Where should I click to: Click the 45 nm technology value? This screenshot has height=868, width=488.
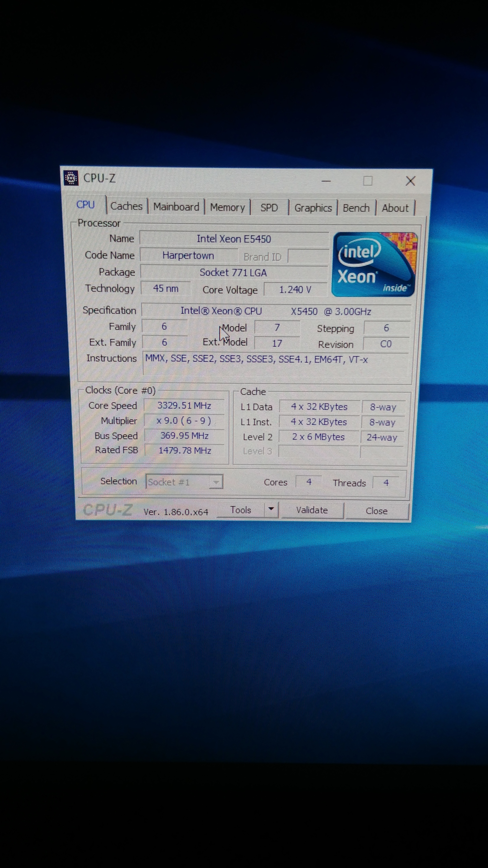[166, 288]
